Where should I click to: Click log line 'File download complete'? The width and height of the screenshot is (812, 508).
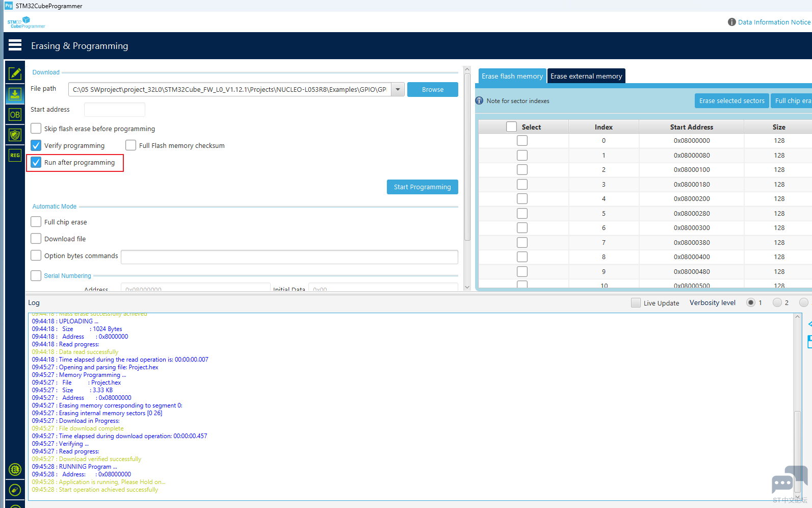click(78, 428)
